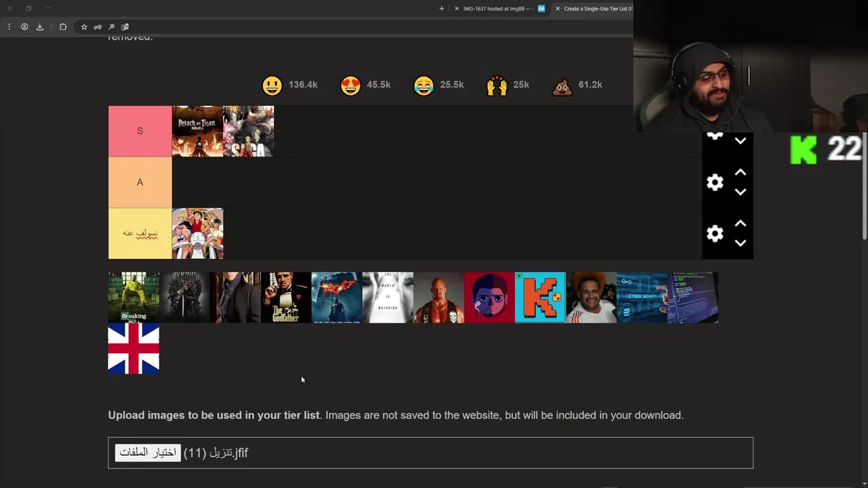Screen dimensions: 868x488
Task: Move the A tier row down
Action: [741, 192]
